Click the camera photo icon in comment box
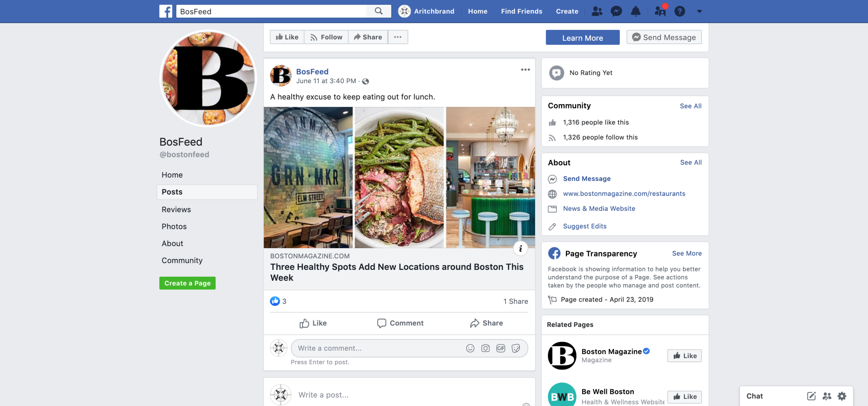This screenshot has width=868, height=406. click(485, 348)
